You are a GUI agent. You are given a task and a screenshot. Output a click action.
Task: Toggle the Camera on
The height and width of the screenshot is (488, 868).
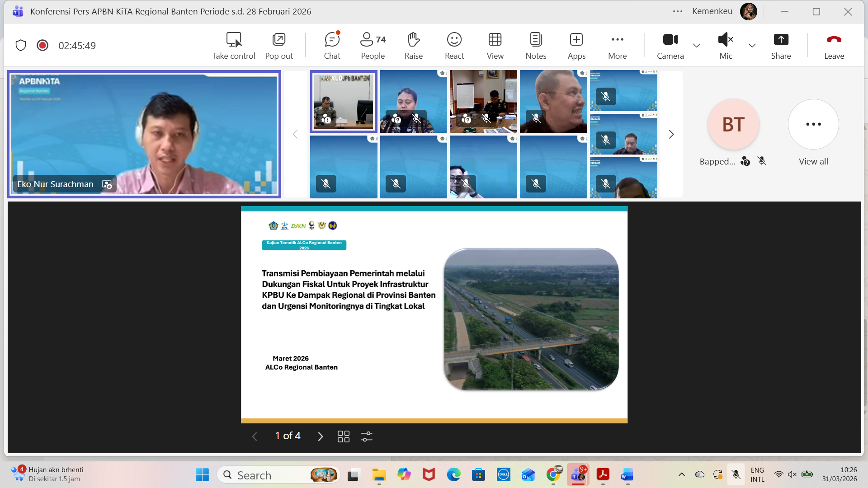[x=670, y=45]
